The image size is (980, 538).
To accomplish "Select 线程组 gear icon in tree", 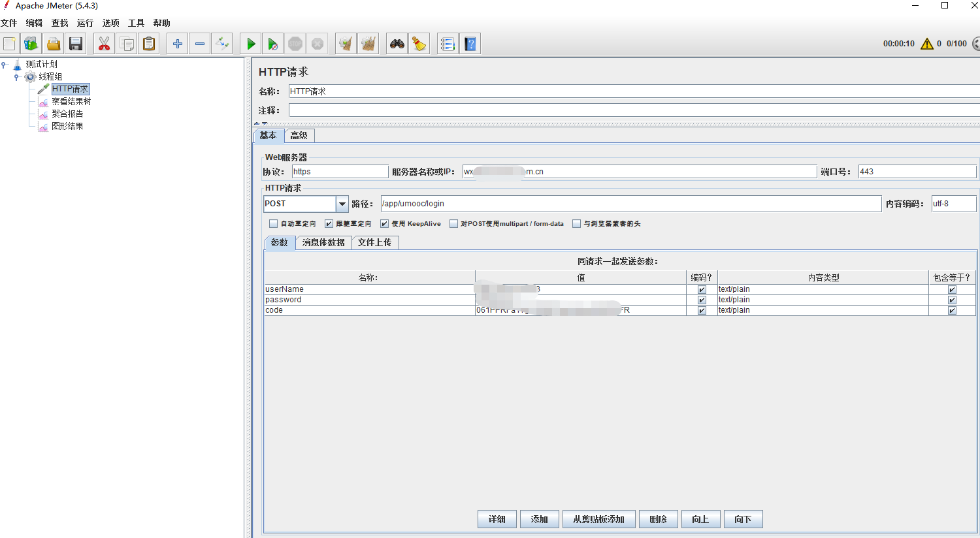I will (x=30, y=76).
